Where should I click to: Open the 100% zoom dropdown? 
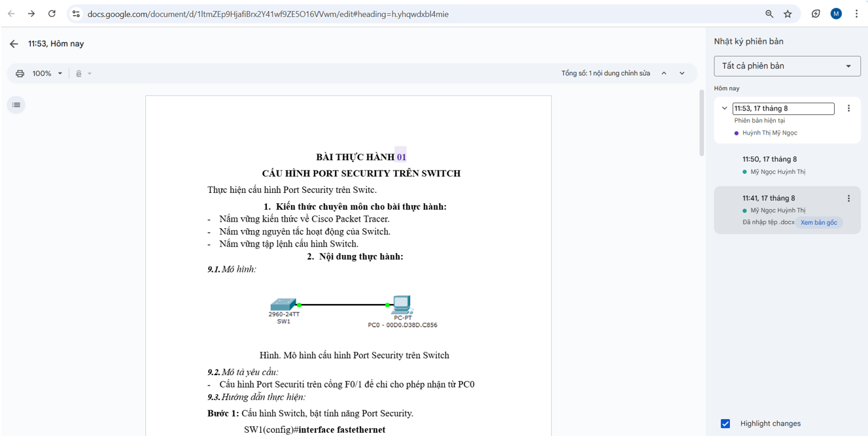coord(48,74)
